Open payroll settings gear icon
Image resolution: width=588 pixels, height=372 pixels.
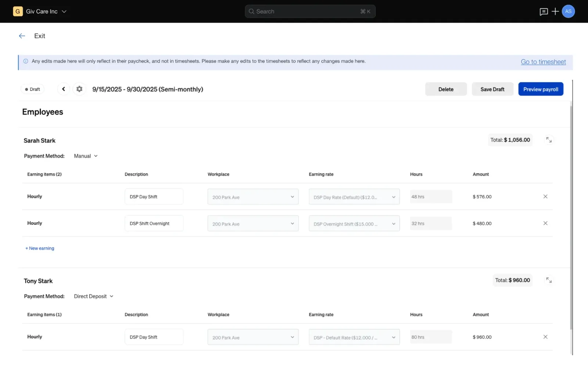coord(79,89)
